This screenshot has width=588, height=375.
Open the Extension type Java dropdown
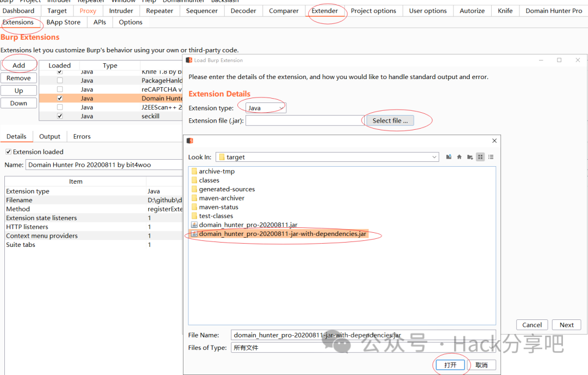tap(266, 108)
